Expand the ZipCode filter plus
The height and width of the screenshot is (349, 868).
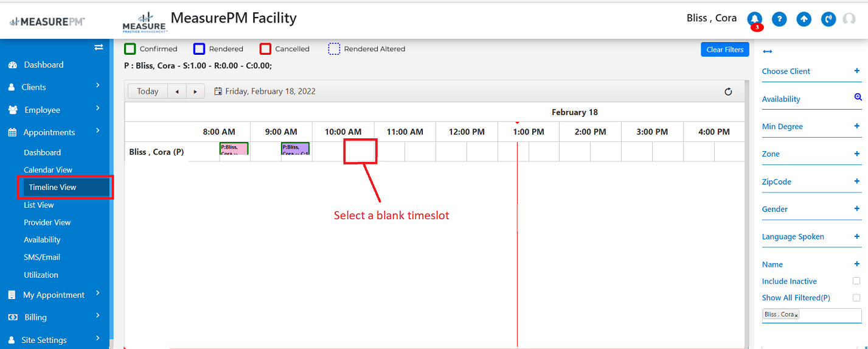[857, 181]
